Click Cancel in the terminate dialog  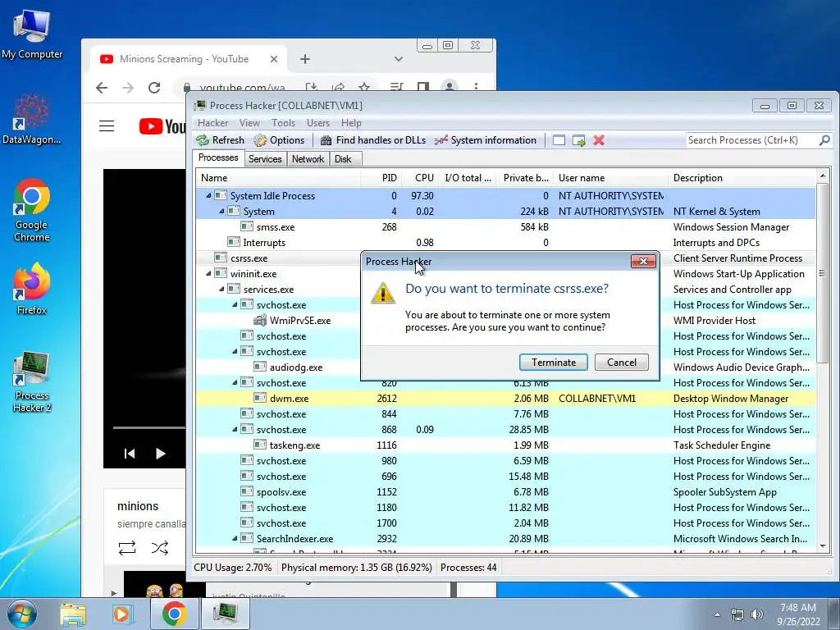tap(622, 362)
